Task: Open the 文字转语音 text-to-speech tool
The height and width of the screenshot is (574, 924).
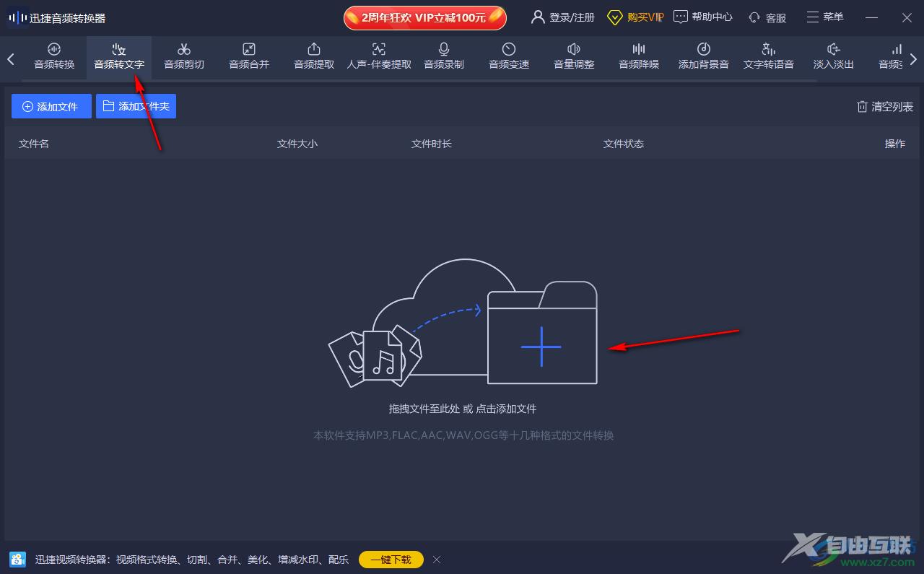Action: click(769, 56)
